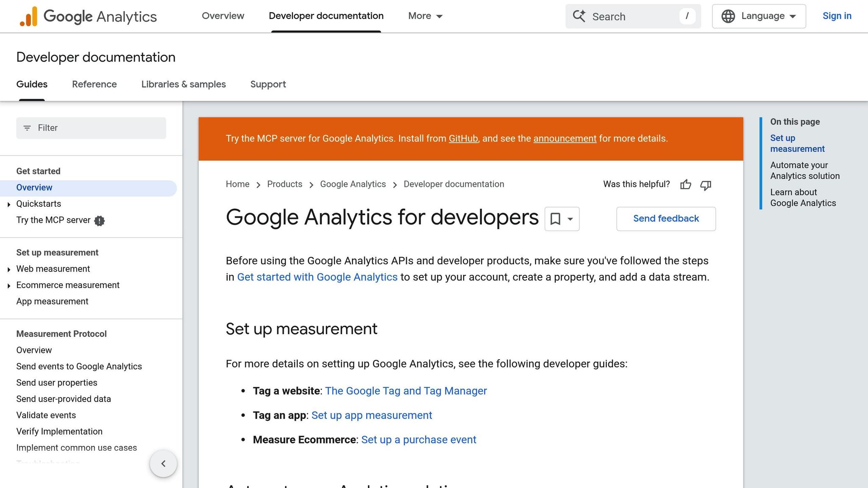Open Send events to Google Analytics
The height and width of the screenshot is (488, 868).
(x=79, y=366)
